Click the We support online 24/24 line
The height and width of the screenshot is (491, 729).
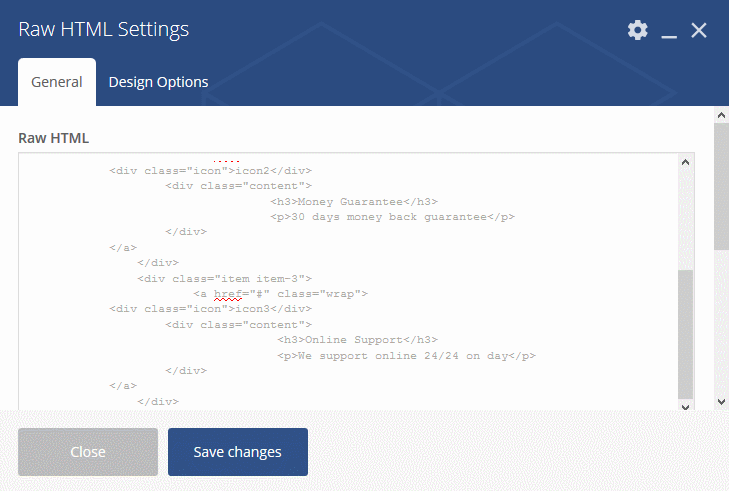pyautogui.click(x=406, y=356)
